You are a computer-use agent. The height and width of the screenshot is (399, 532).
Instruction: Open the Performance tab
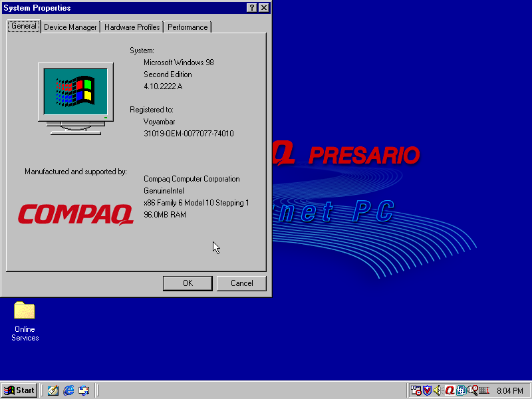point(188,27)
